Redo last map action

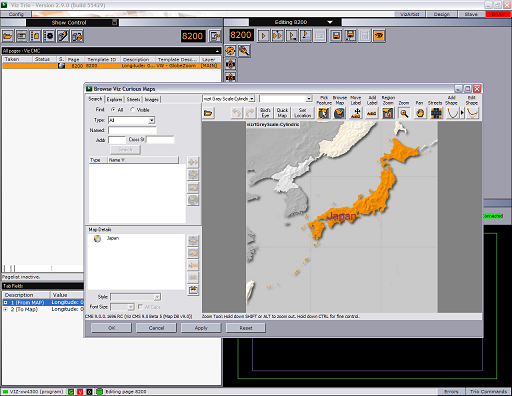(250, 113)
